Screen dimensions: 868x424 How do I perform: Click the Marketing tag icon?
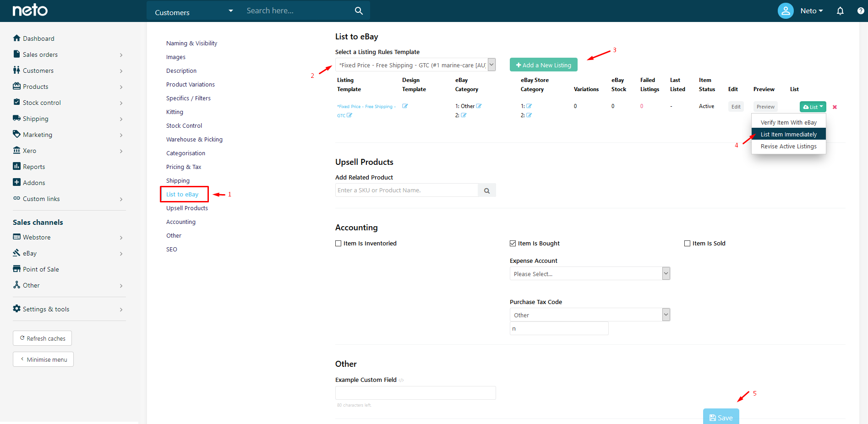17,134
